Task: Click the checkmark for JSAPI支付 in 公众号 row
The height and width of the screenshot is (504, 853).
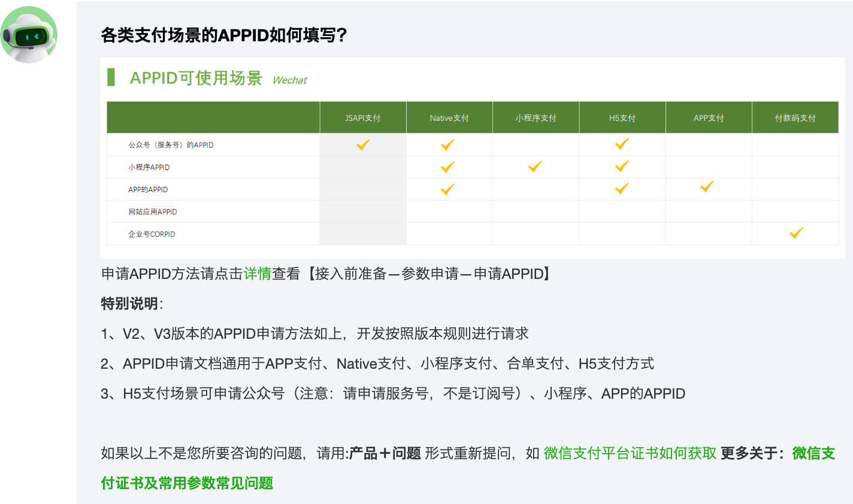Action: point(363,144)
